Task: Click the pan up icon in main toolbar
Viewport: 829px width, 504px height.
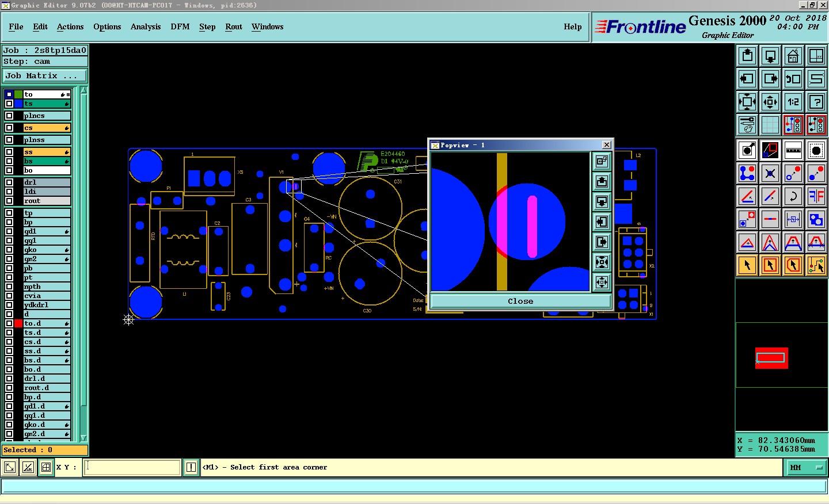Action: [747, 56]
